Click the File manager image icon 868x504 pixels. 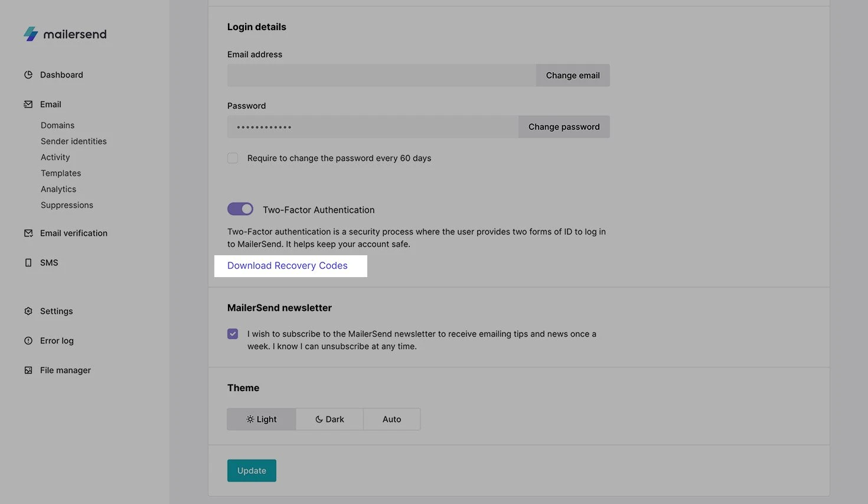coord(28,370)
